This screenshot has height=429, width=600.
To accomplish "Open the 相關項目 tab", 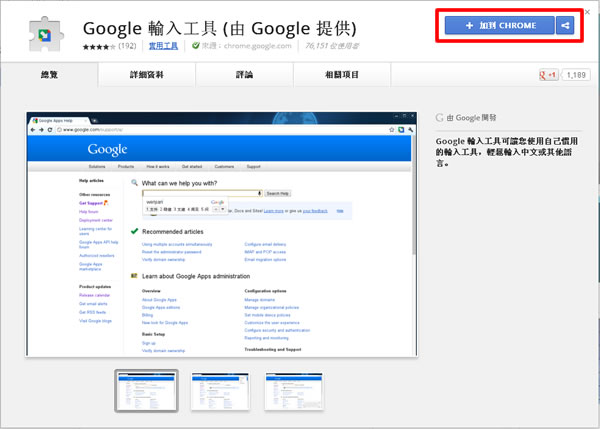I will point(342,75).
